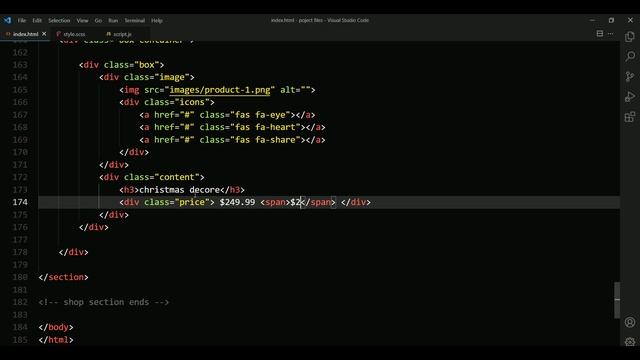This screenshot has width=640, height=360.
Task: Click line number 174 in gutter
Action: click(x=20, y=202)
